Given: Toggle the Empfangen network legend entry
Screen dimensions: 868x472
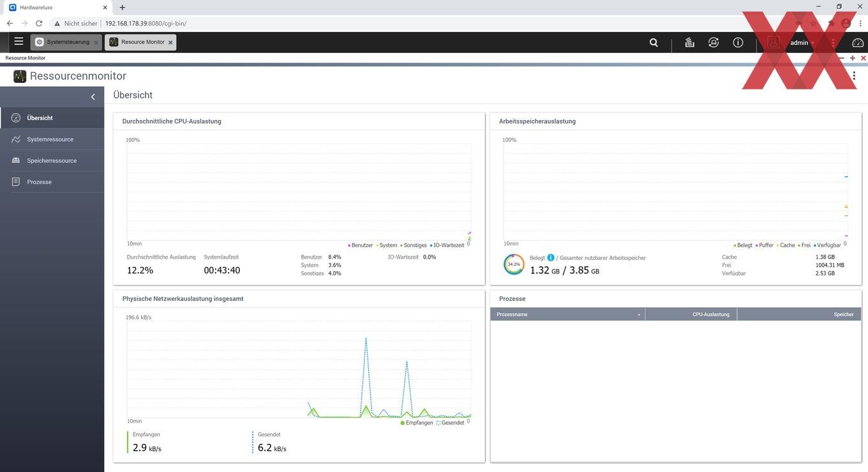Looking at the screenshot, I should click(417, 423).
